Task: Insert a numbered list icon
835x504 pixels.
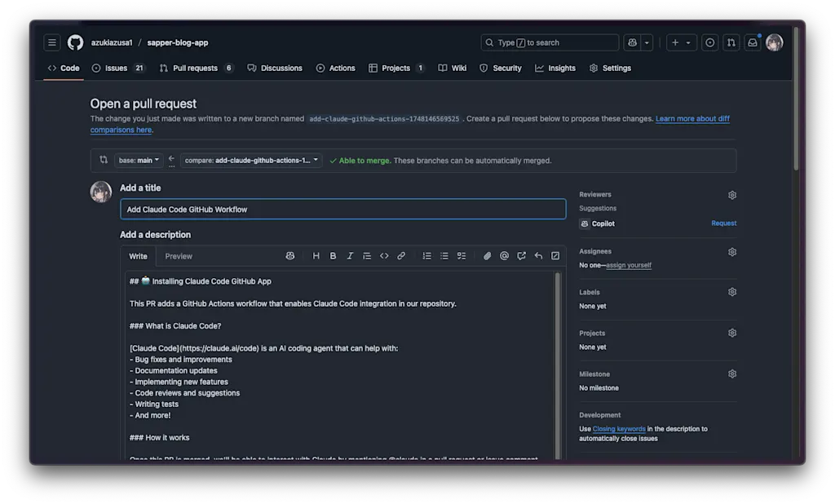Action: pos(427,256)
